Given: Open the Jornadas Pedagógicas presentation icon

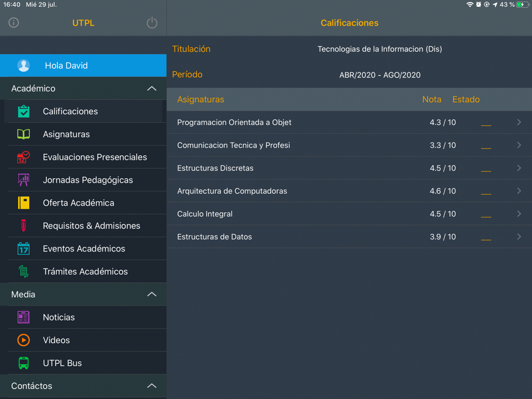Looking at the screenshot, I should click(x=23, y=180).
